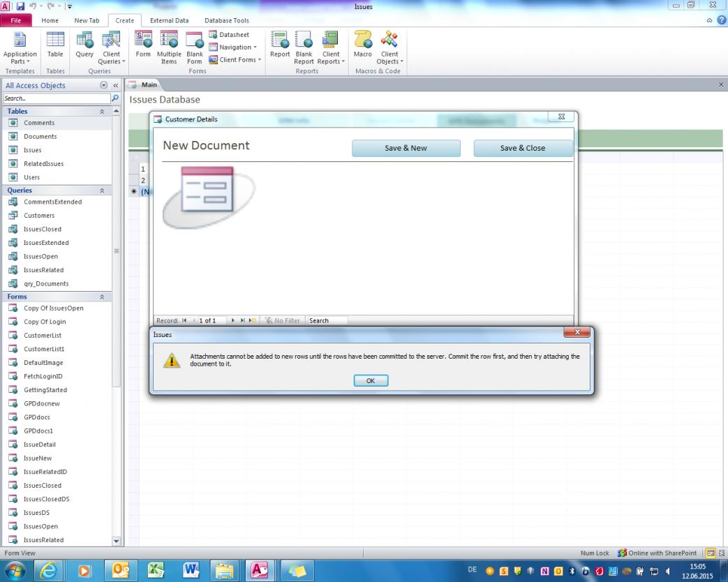Create a new Query

coord(84,45)
